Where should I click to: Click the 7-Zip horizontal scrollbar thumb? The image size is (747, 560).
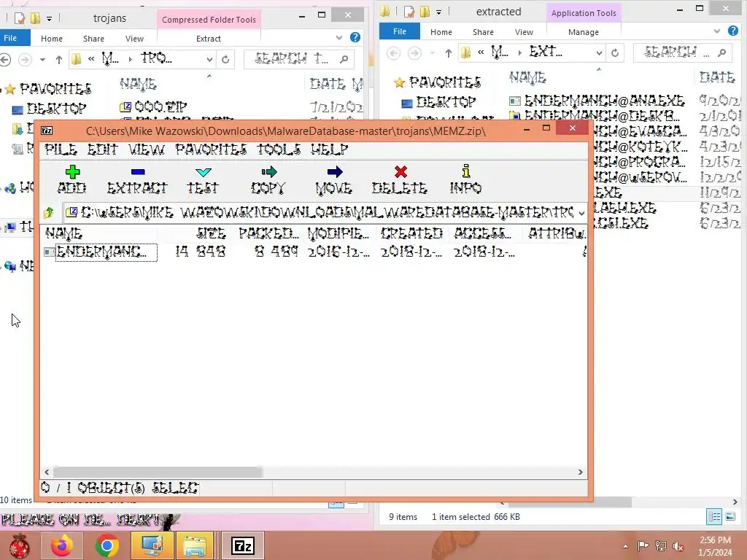[x=158, y=472]
